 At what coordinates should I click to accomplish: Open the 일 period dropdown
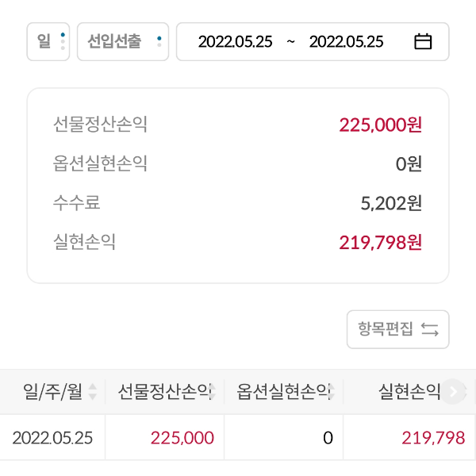coord(48,42)
